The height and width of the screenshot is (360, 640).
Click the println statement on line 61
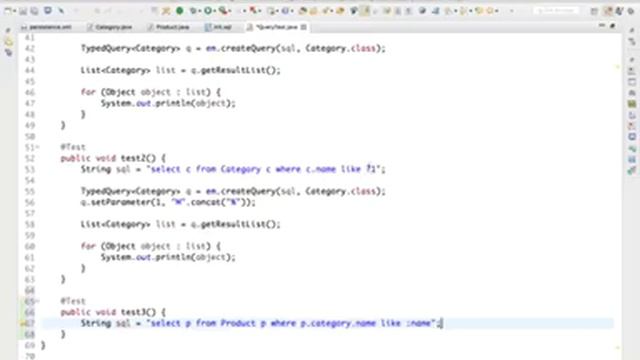pos(168,257)
